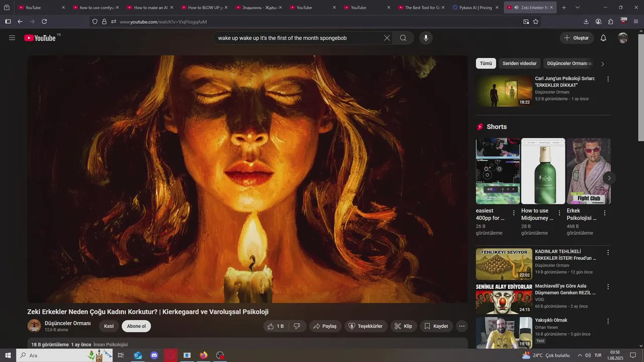Click the 'Teşekkürler' thanks button
Screen dimensions: 644x362
366,326
